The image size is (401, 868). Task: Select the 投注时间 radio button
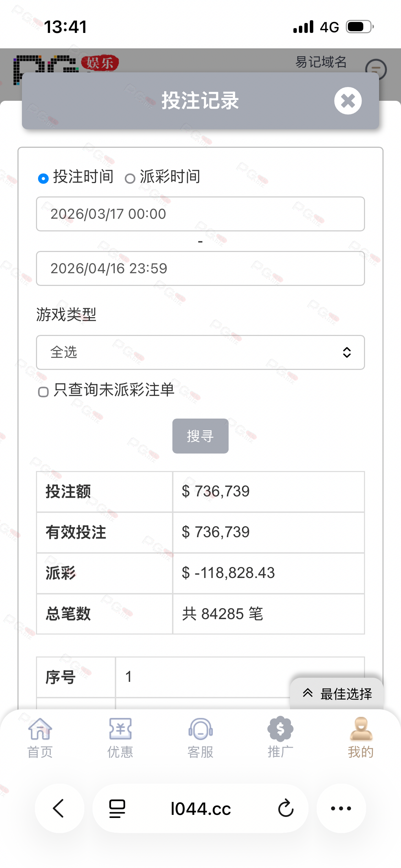click(x=43, y=179)
